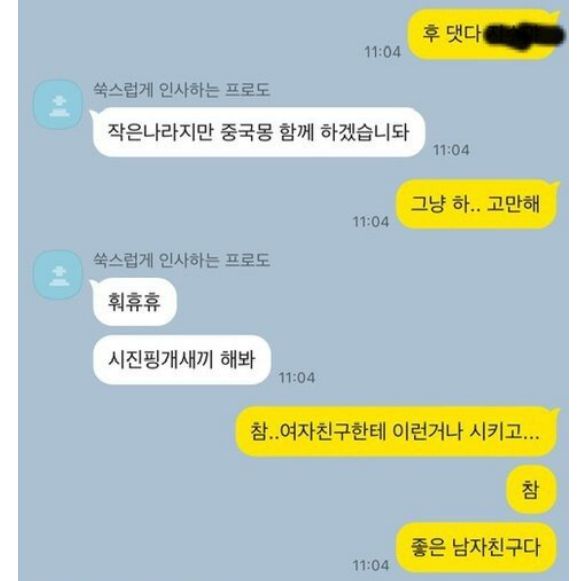Select the white 작은나라지만 중국몽 message bubble
This screenshot has height=581, width=587.
259,132
